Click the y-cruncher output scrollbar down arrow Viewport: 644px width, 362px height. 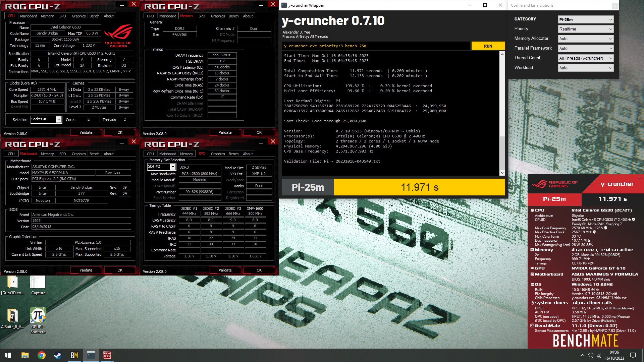(502, 173)
